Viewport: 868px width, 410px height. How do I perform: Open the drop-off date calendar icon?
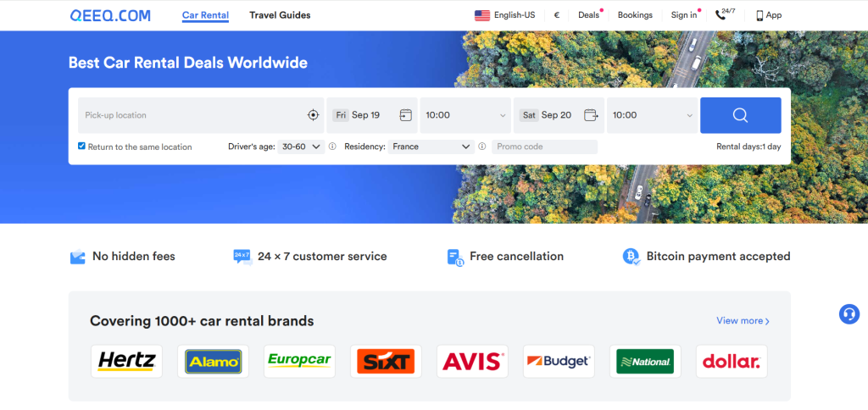[591, 115]
